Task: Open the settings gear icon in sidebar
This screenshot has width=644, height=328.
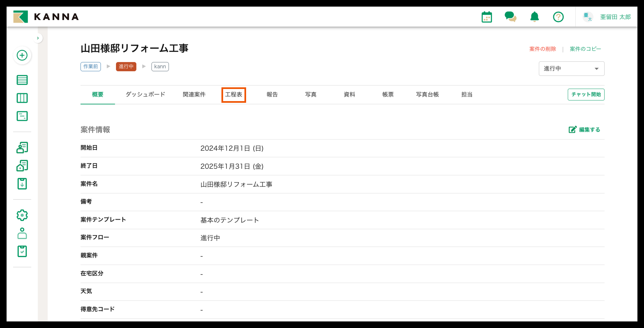Action: [x=22, y=215]
